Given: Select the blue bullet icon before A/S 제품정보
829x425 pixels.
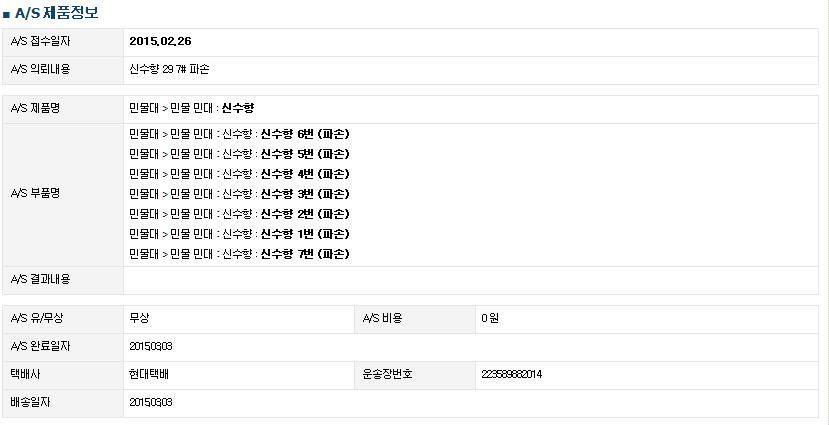Looking at the screenshot, I should click(6, 14).
